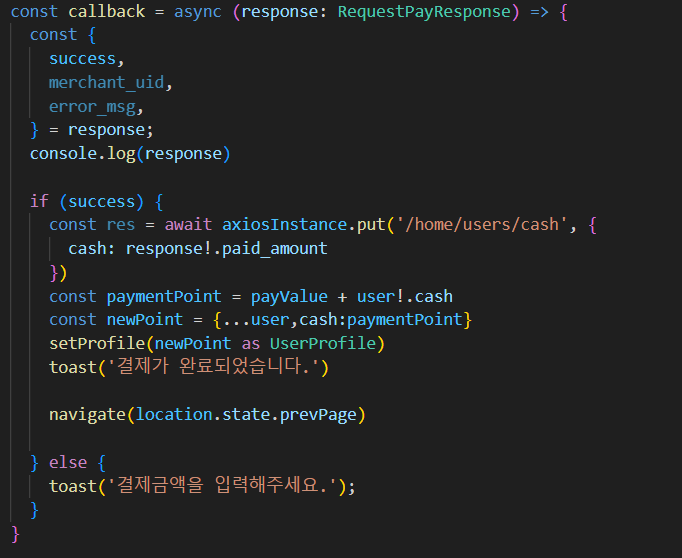Click the final closing brace of callback

pos(15,534)
